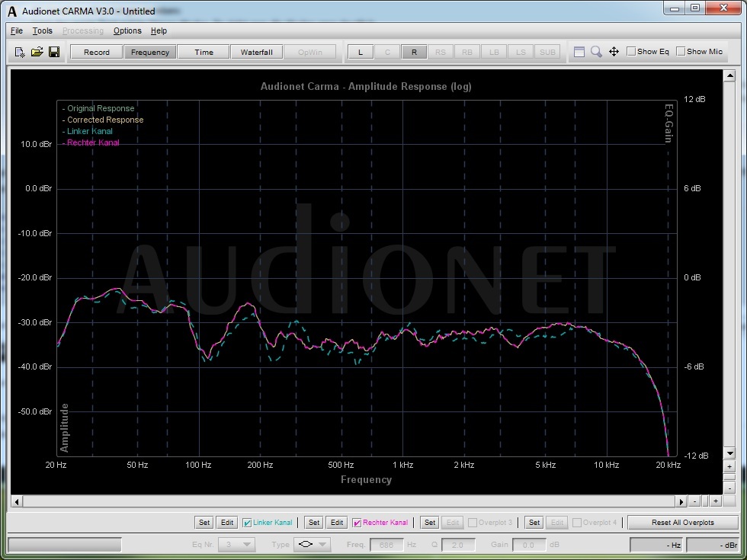Uncheck the Linker Kanal overplot
This screenshot has height=560, width=747.
[x=247, y=523]
